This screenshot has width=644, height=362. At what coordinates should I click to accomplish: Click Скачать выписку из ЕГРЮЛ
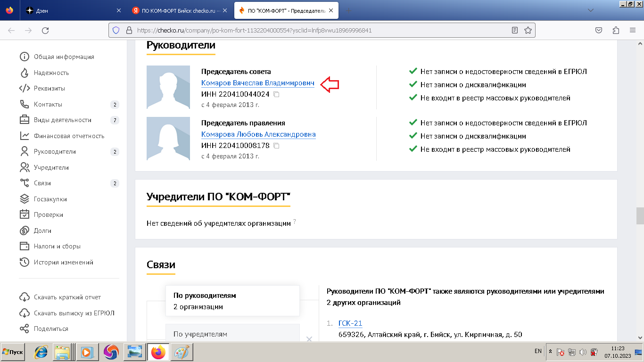pos(74,313)
